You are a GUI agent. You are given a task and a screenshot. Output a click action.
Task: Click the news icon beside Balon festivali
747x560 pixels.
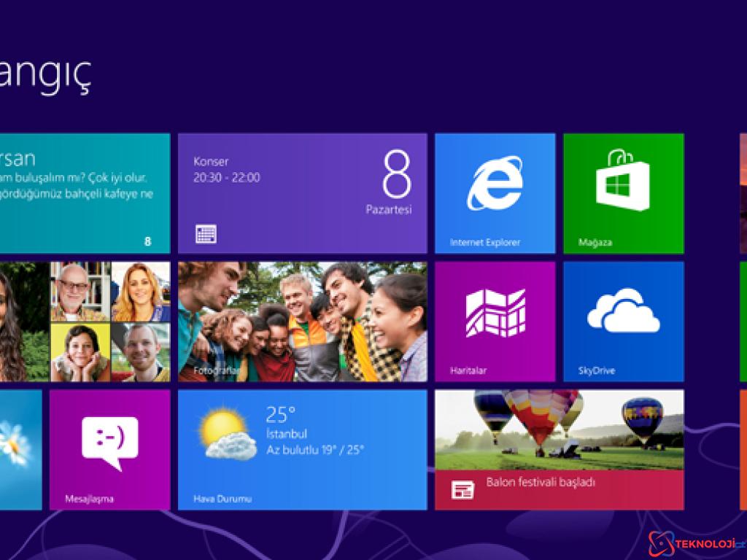click(x=462, y=489)
